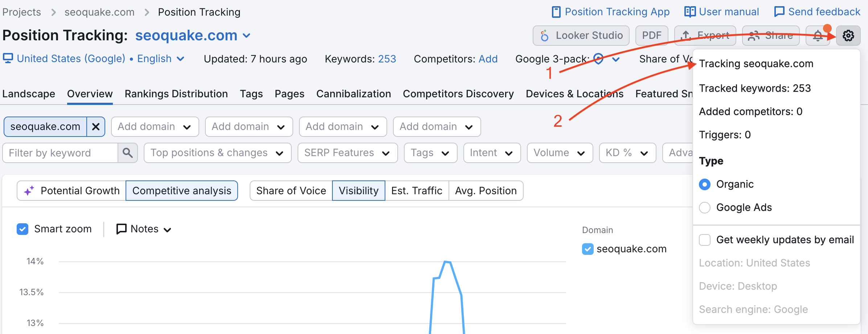The width and height of the screenshot is (868, 334).
Task: Open the Rankings Distribution tab
Action: pyautogui.click(x=176, y=94)
